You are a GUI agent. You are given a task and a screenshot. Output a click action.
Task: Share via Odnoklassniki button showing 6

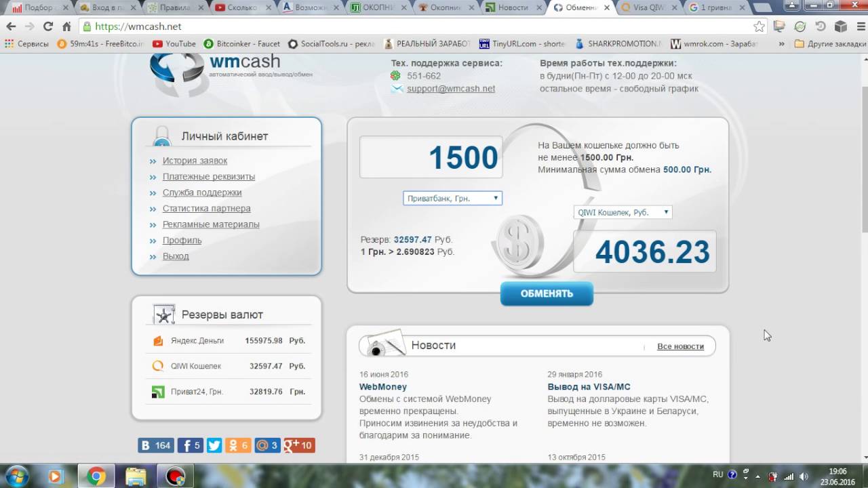tap(239, 445)
